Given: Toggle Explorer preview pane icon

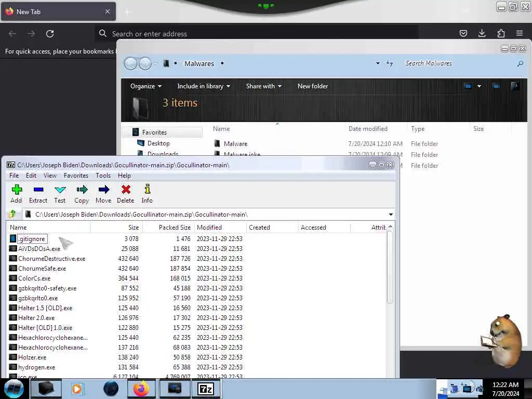Looking at the screenshot, I should click(496, 86).
